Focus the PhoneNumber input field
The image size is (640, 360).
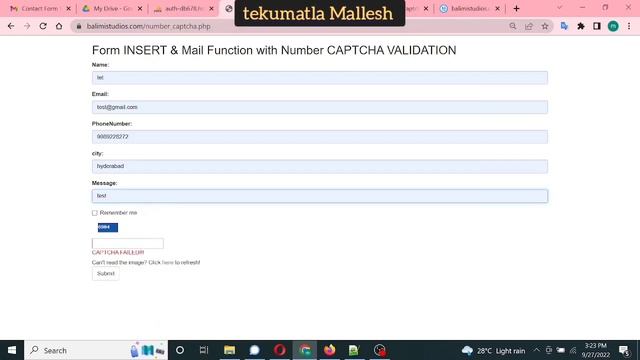pos(320,137)
